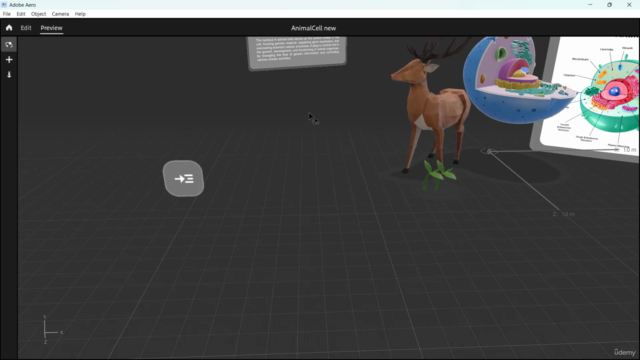
Task: Open the File menu
Action: [x=7, y=14]
